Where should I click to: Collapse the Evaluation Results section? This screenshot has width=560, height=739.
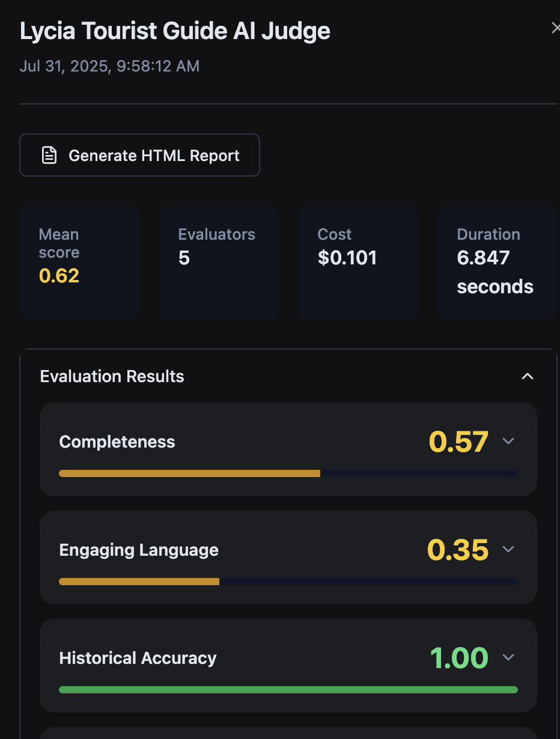click(x=527, y=377)
